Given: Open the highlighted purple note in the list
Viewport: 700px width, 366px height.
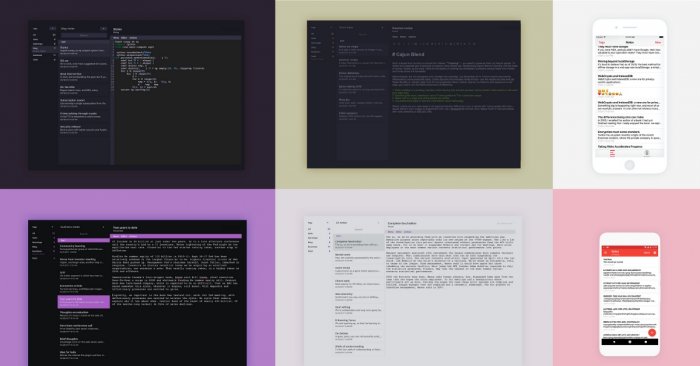Looking at the screenshot, I should 83,301.
